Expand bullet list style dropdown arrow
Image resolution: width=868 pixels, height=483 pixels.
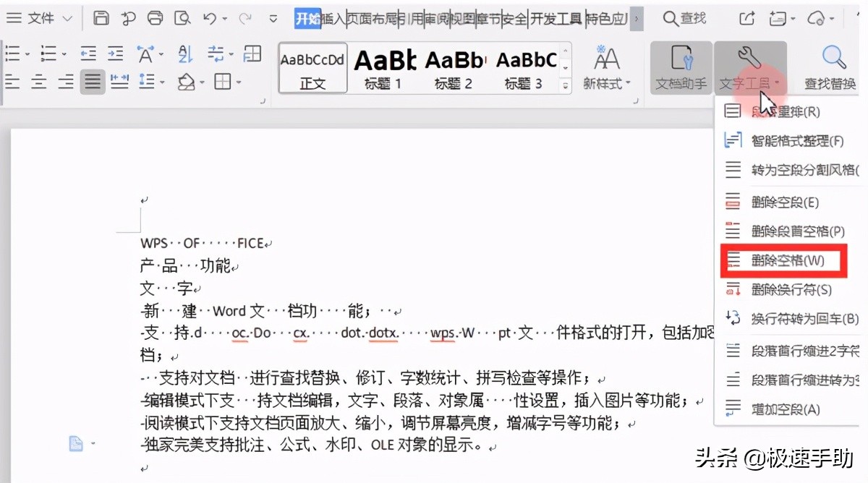(27, 54)
